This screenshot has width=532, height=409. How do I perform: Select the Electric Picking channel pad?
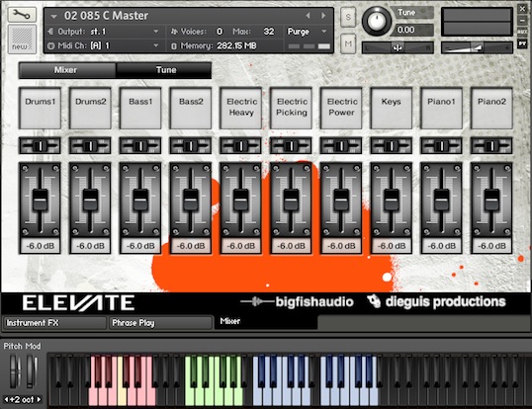(291, 108)
